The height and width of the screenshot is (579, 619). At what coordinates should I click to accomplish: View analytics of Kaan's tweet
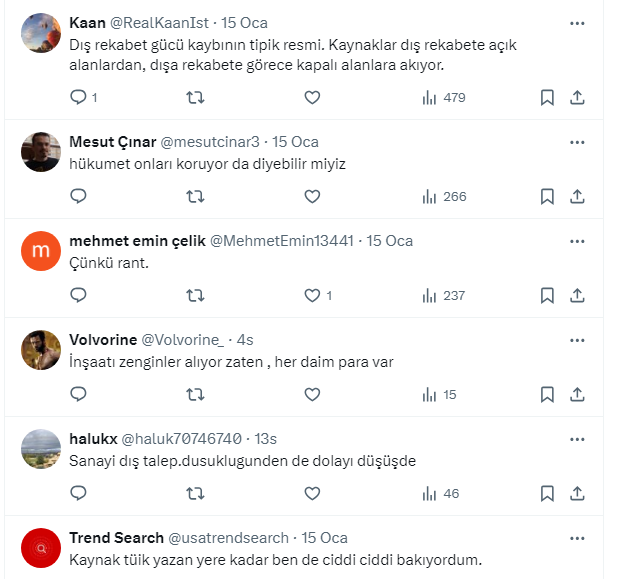coord(443,97)
